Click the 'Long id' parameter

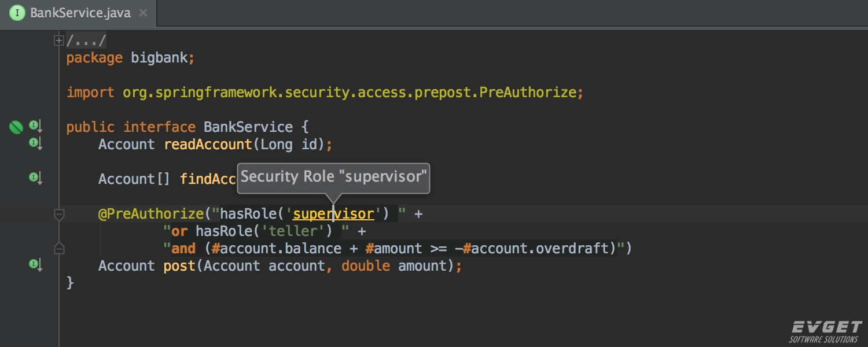tap(289, 145)
